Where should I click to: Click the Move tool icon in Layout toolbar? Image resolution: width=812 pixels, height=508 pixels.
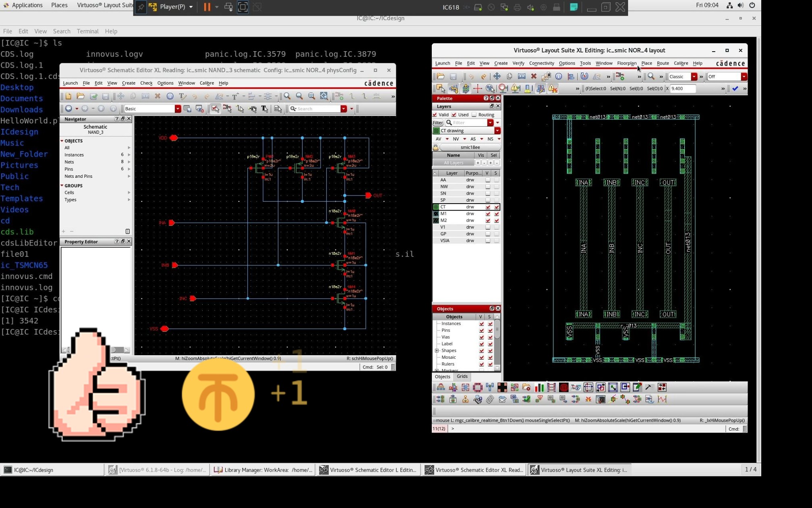[497, 77]
